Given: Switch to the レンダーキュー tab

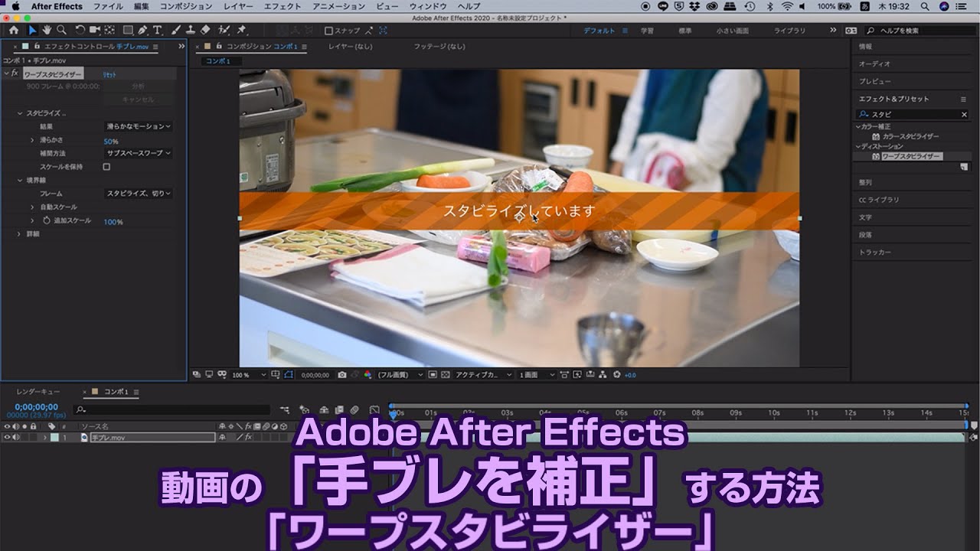Looking at the screenshot, I should (x=38, y=392).
